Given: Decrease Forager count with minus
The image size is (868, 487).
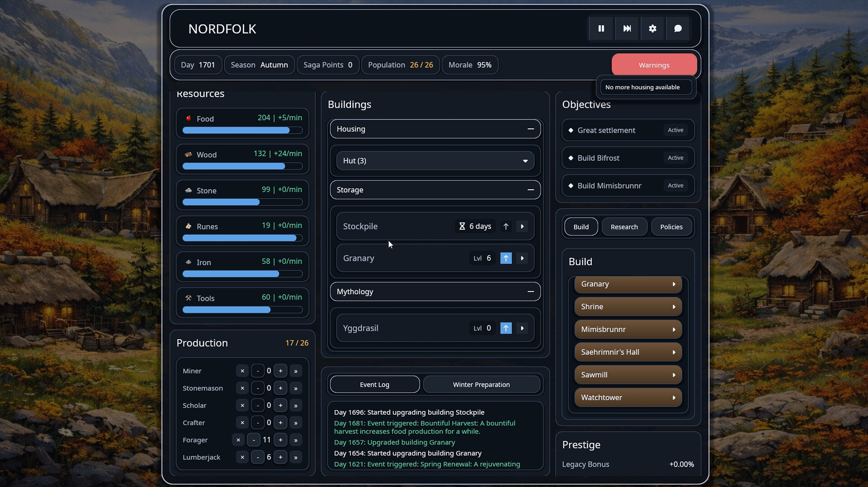Looking at the screenshot, I should (x=254, y=440).
